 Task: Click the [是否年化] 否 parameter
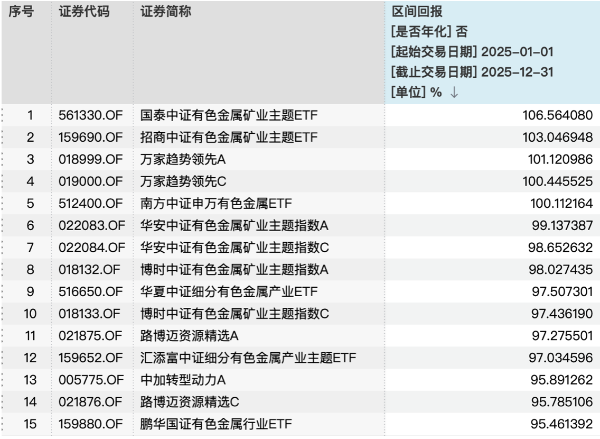tap(429, 31)
